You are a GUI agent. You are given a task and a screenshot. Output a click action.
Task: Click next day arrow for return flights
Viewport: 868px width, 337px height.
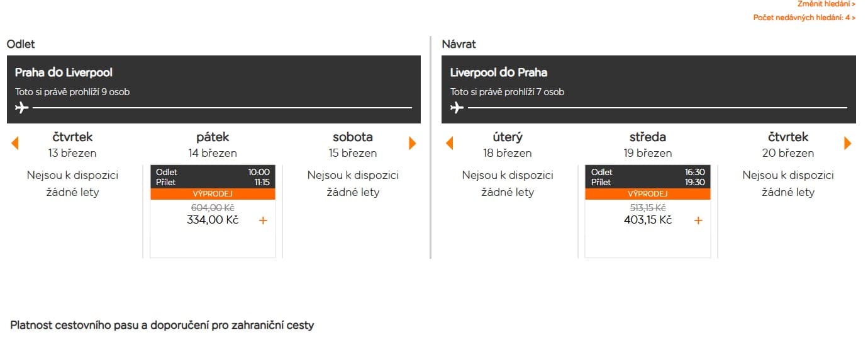[847, 144]
